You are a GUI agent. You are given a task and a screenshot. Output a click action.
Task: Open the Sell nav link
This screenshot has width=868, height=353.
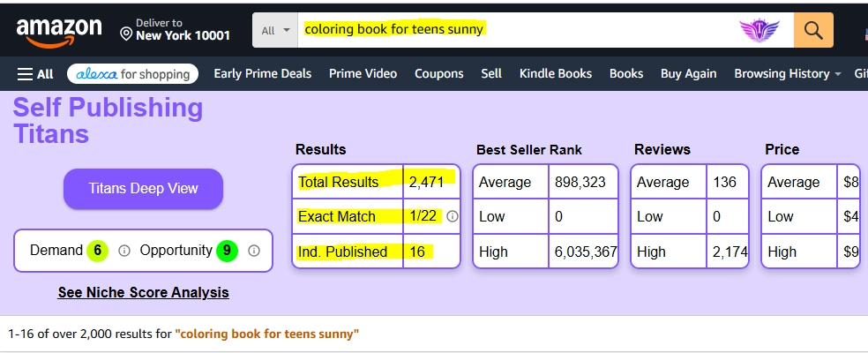[x=491, y=74]
